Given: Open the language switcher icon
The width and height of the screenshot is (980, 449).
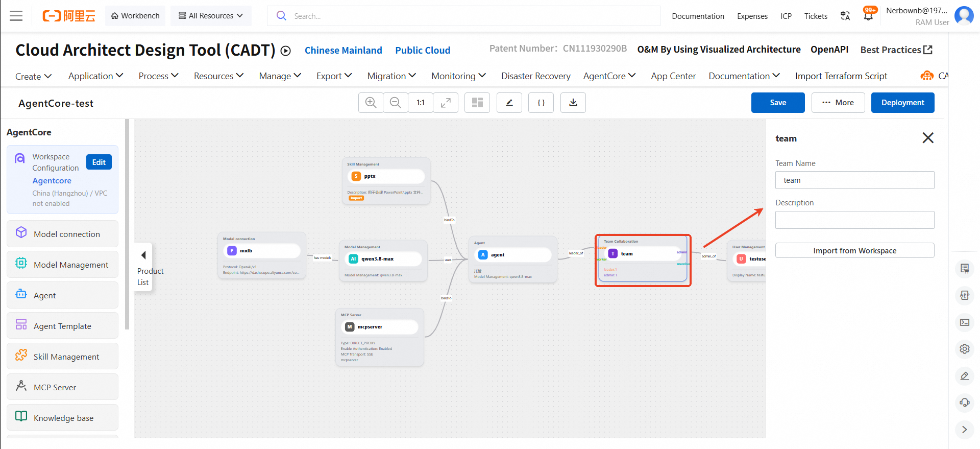Looking at the screenshot, I should click(845, 16).
